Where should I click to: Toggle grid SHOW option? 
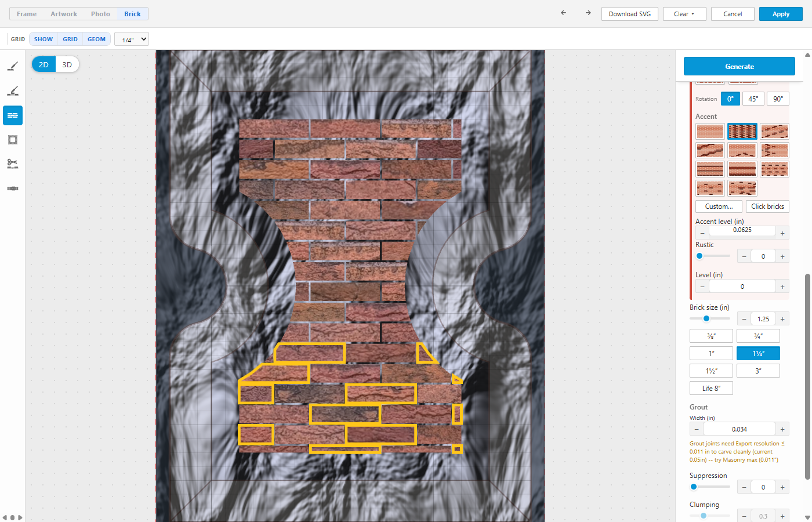[x=43, y=39]
